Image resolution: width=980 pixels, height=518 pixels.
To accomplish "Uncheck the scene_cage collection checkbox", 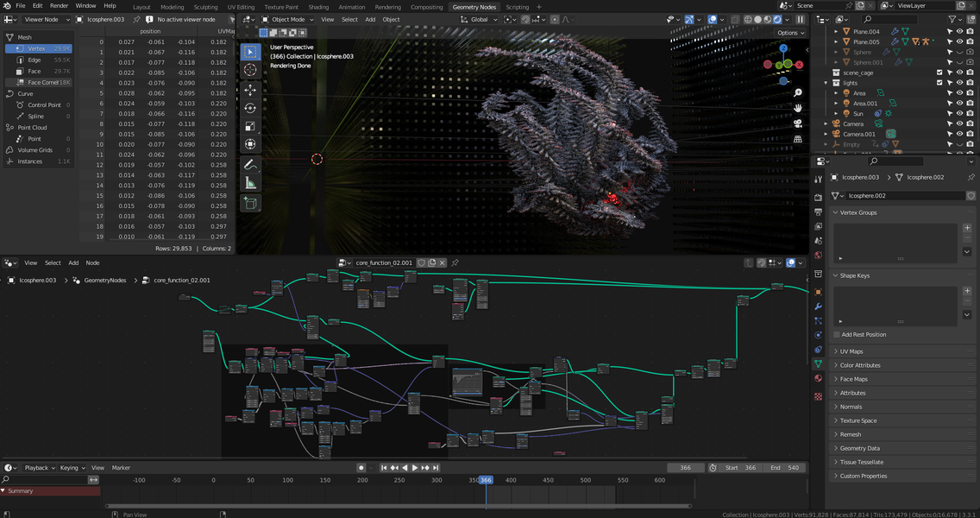I will pyautogui.click(x=939, y=73).
